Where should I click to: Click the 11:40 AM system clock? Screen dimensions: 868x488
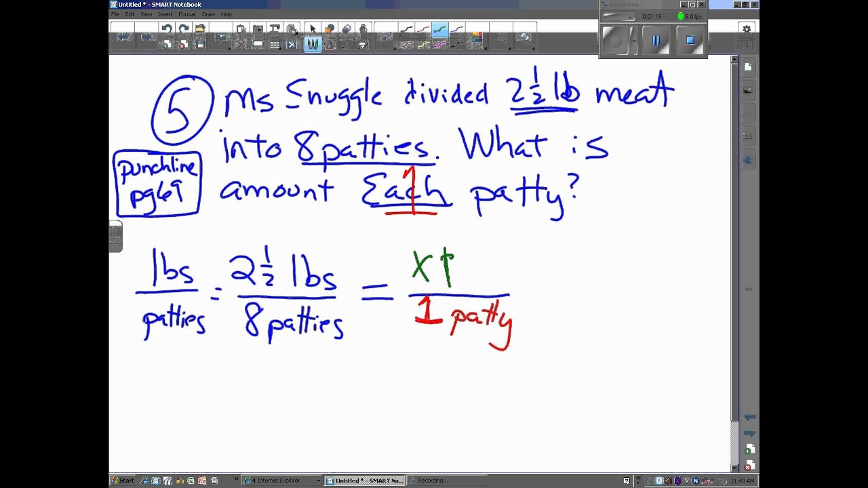pyautogui.click(x=742, y=481)
